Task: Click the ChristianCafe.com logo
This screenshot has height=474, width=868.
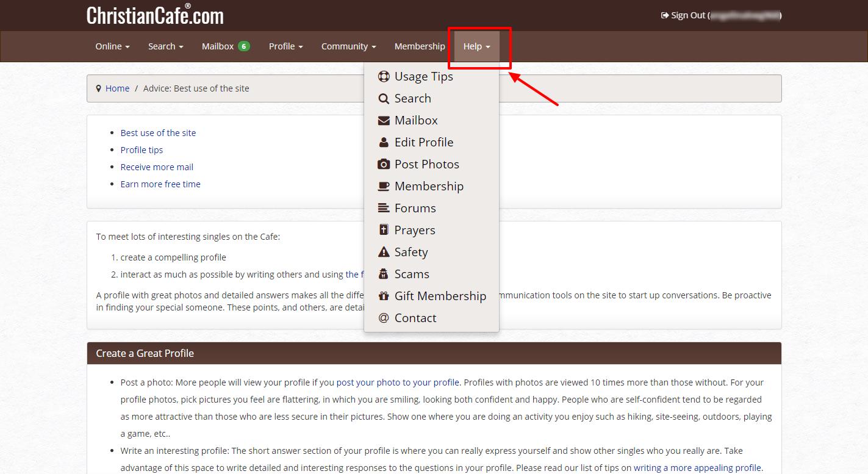Action: coord(155,15)
